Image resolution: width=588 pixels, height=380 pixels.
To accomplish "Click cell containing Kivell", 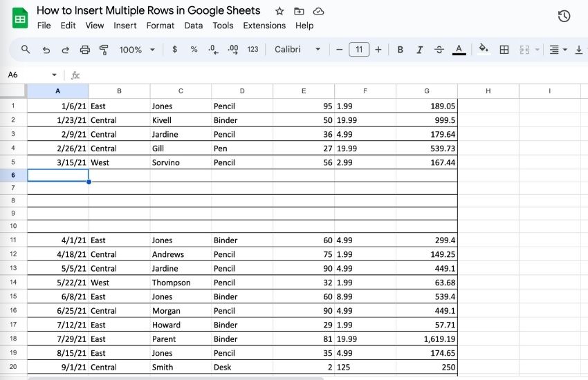I will tap(181, 120).
